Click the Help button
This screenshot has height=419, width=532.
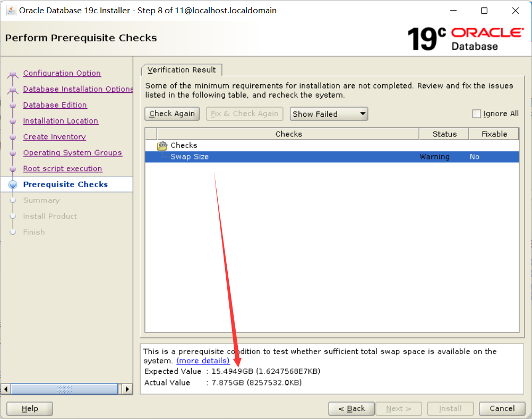tap(30, 408)
